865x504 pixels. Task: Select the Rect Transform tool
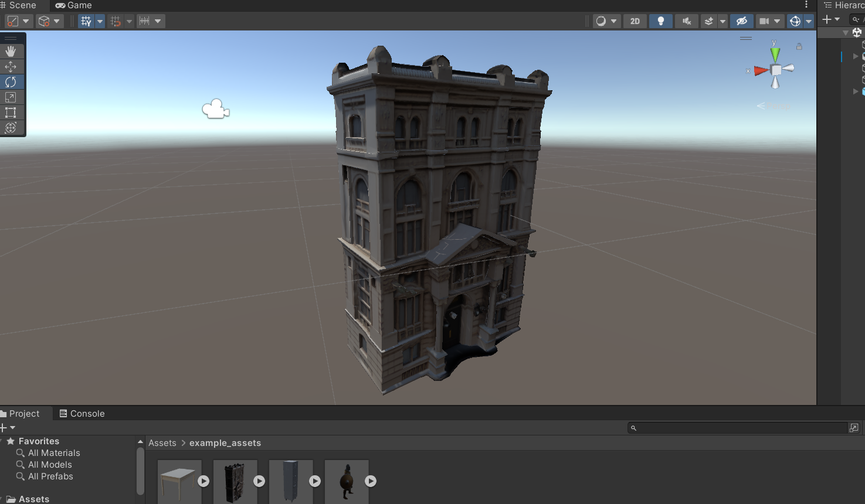[11, 113]
